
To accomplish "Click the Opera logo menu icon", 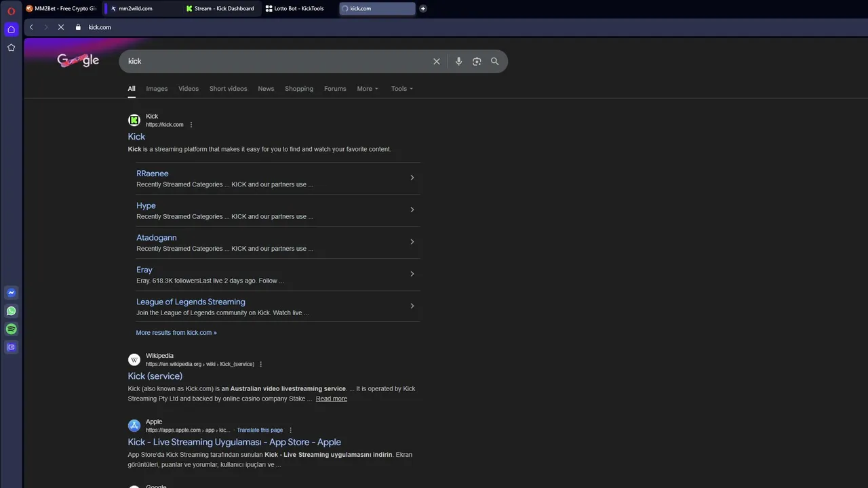I will [x=11, y=11].
